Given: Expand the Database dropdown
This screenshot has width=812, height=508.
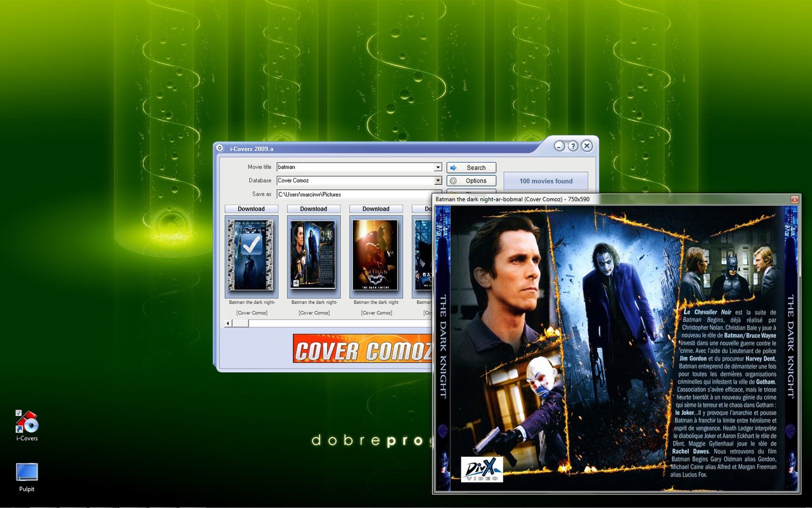Looking at the screenshot, I should tap(438, 180).
